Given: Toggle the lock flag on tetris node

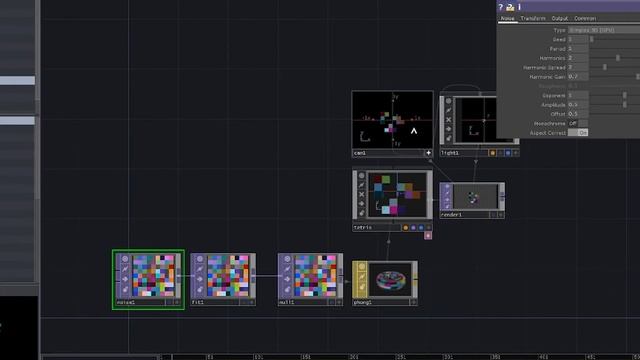Looking at the screenshot, I should tap(361, 213).
